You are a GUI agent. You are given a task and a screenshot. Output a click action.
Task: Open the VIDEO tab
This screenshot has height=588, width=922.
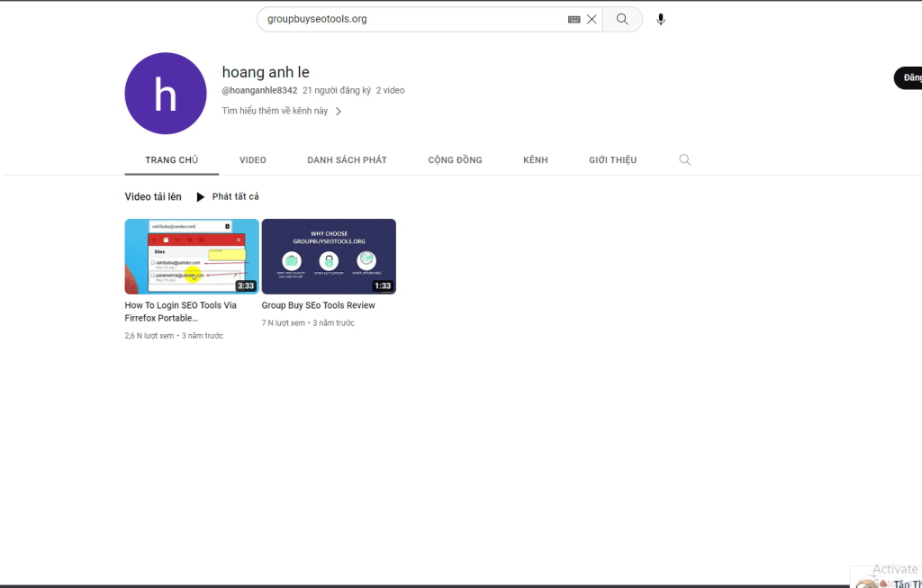(253, 160)
